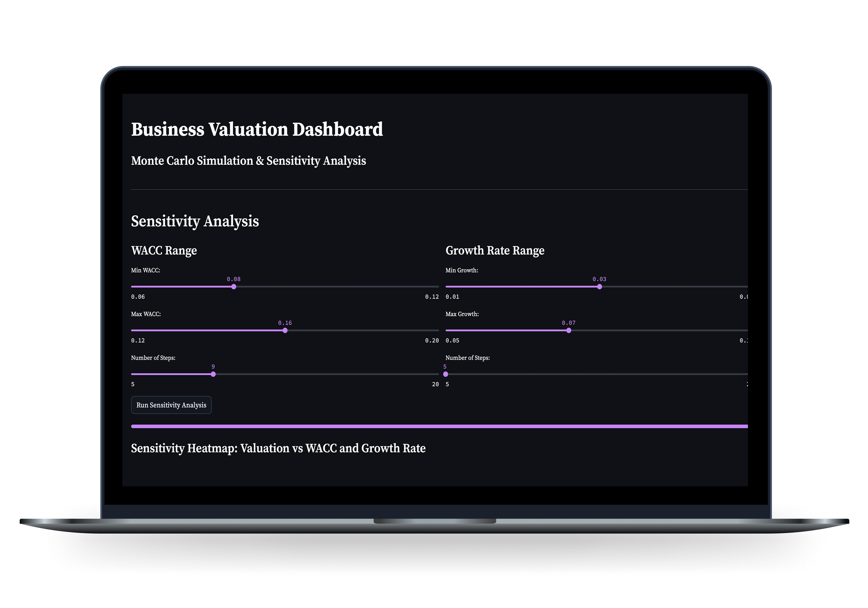Click the WACC Range heading

tap(164, 251)
